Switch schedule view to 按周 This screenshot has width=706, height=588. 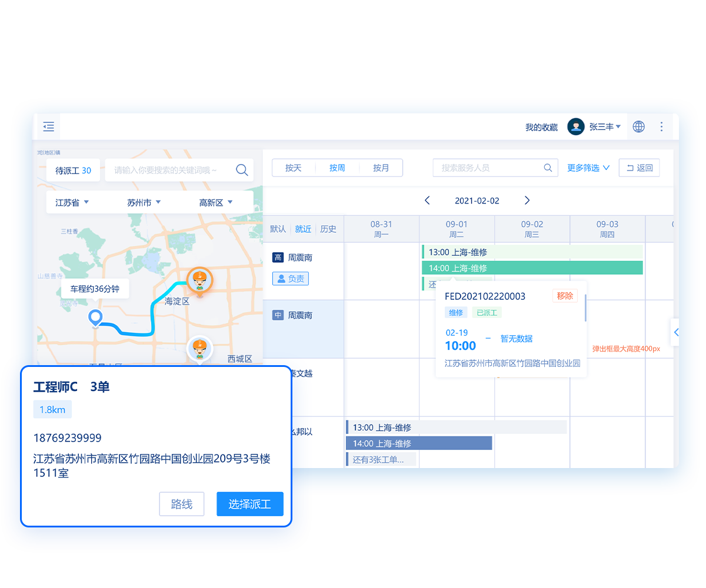(x=337, y=167)
